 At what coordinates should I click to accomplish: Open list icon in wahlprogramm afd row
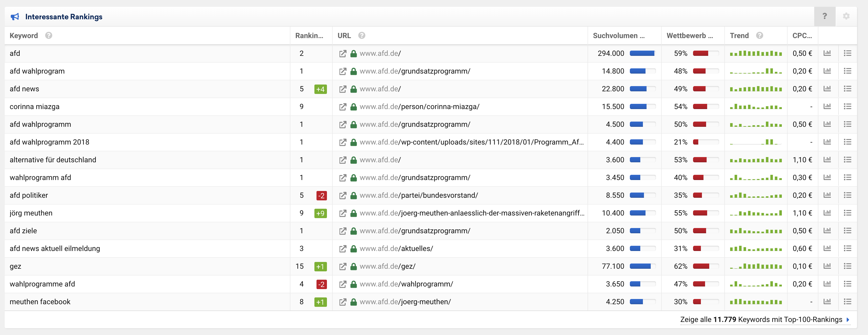click(x=847, y=177)
